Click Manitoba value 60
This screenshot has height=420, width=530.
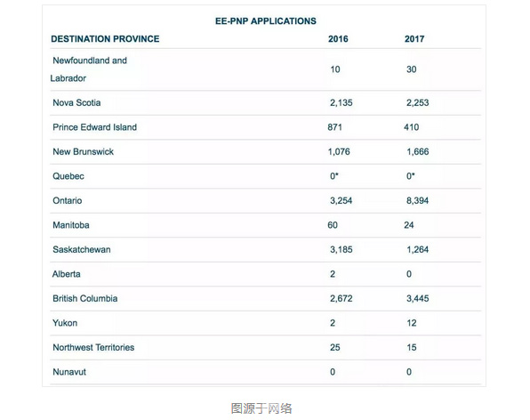tap(333, 225)
